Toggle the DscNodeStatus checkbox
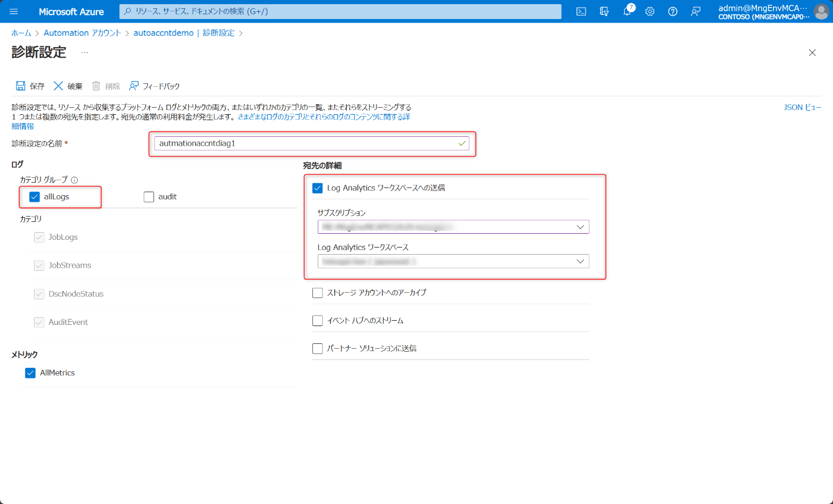 [x=39, y=294]
